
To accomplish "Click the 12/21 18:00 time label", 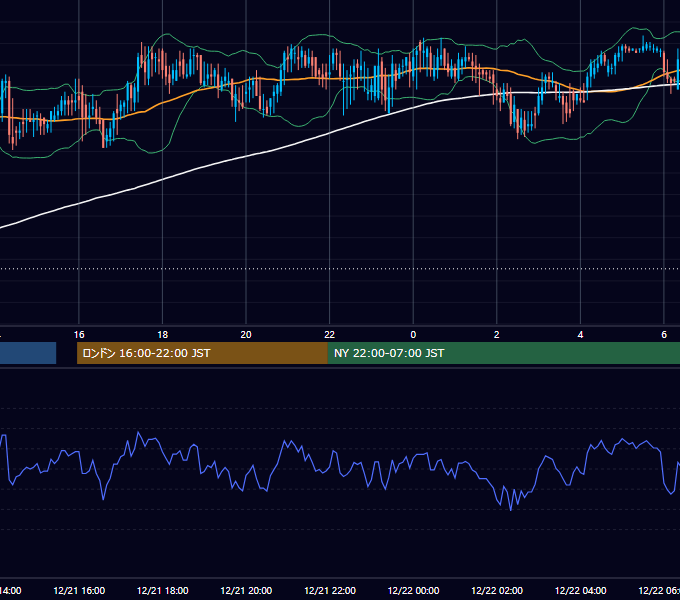I will (163, 590).
